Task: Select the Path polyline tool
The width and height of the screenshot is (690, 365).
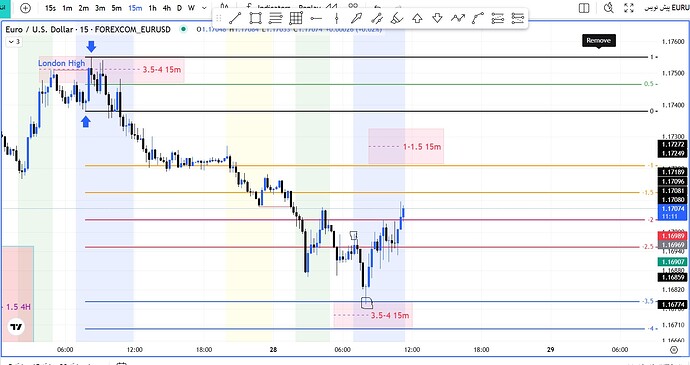Action: (458, 18)
